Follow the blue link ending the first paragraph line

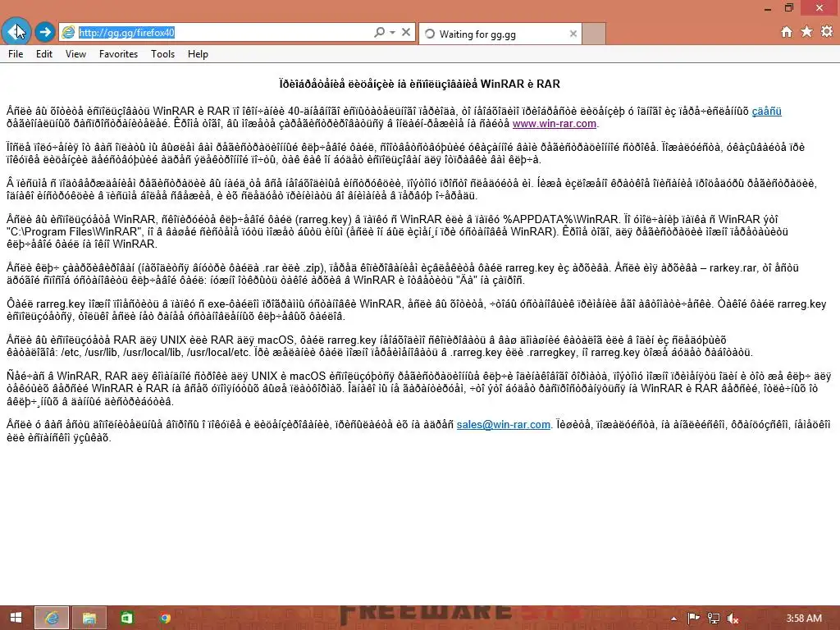click(767, 112)
